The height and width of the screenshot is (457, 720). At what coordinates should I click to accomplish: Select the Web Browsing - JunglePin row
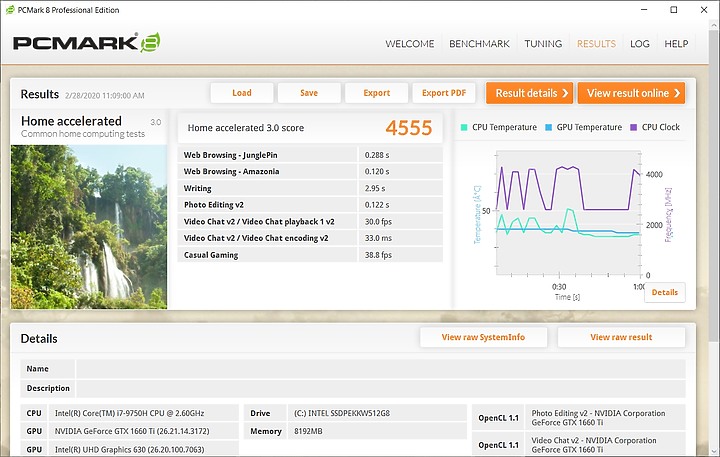[x=310, y=155]
